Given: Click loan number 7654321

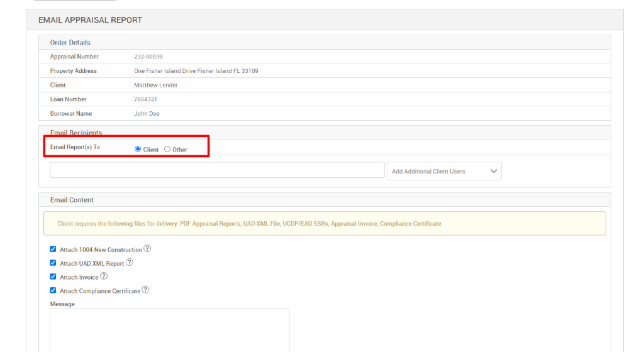Looking at the screenshot, I should tap(145, 99).
